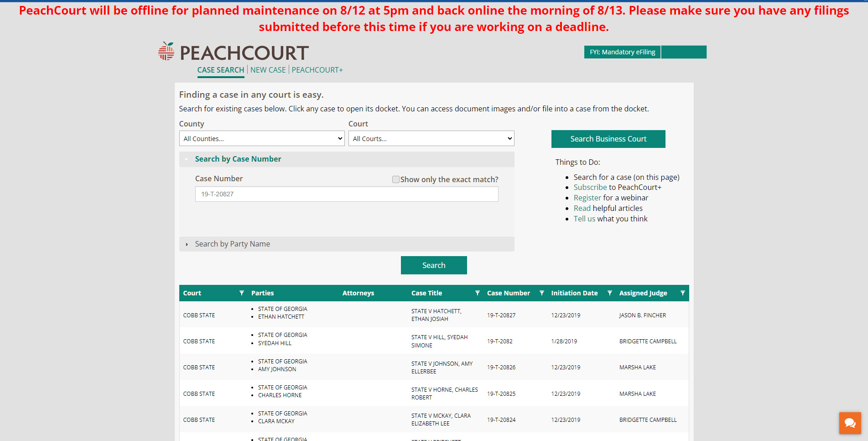Select STATE V HATCHETT, ETHAN JOSIAH title

437,315
